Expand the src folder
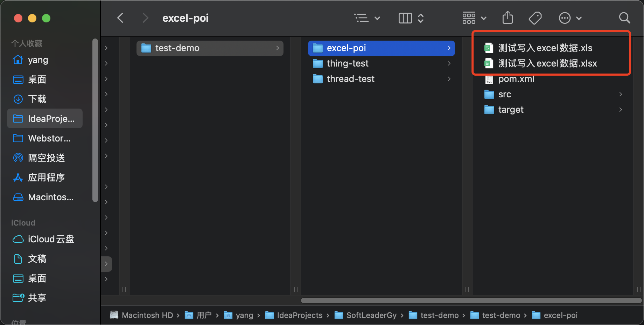The image size is (644, 325). point(505,94)
